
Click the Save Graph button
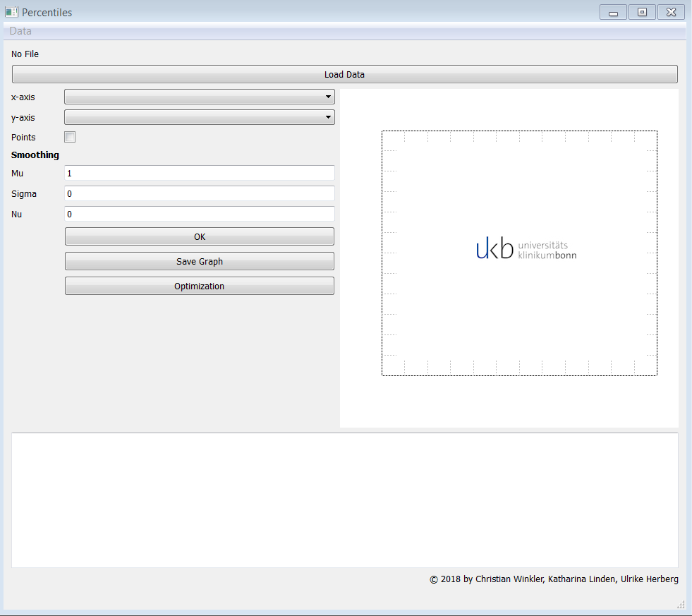(x=200, y=261)
